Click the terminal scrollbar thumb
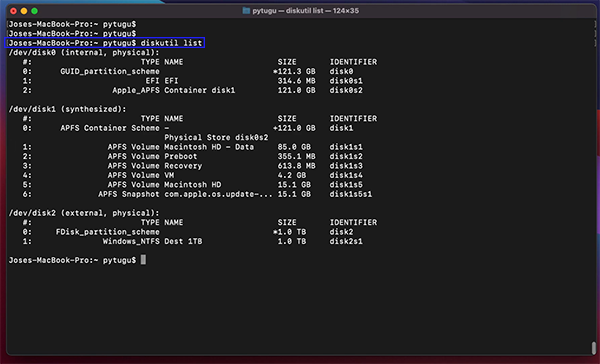Image resolution: width=600 pixels, height=364 pixels. [x=594, y=348]
